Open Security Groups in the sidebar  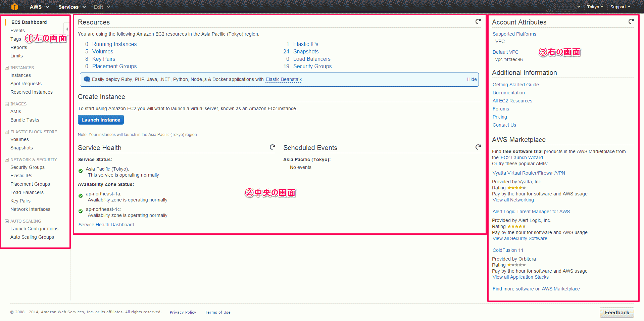28,167
